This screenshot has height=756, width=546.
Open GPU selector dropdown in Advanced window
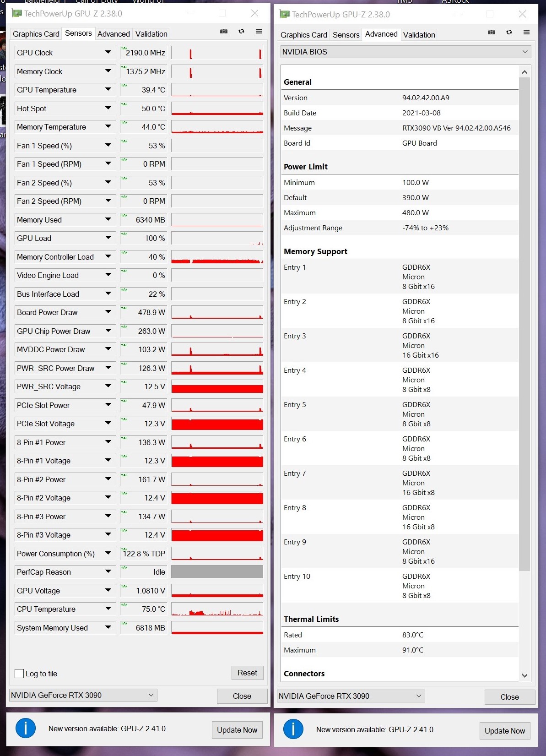351,696
